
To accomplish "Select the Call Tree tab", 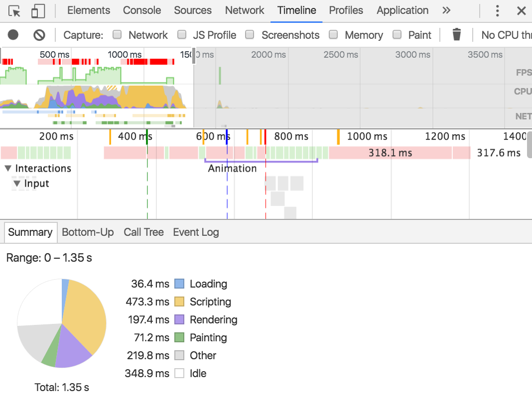I will 143,232.
